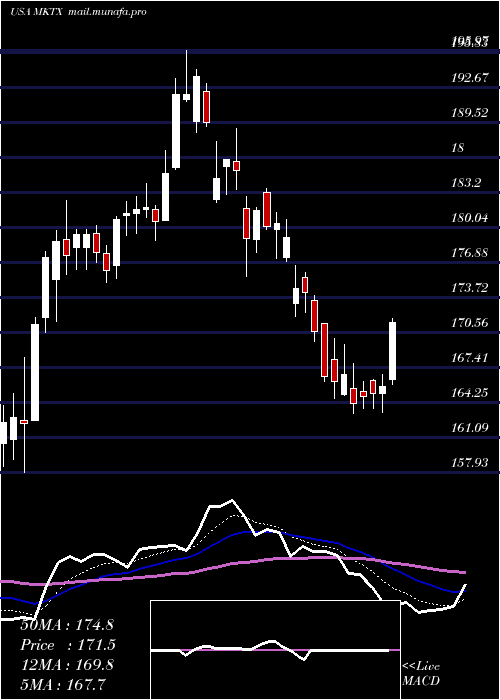Click the 167.41 price axis label
The width and height of the screenshot is (500, 700).
click(x=469, y=358)
